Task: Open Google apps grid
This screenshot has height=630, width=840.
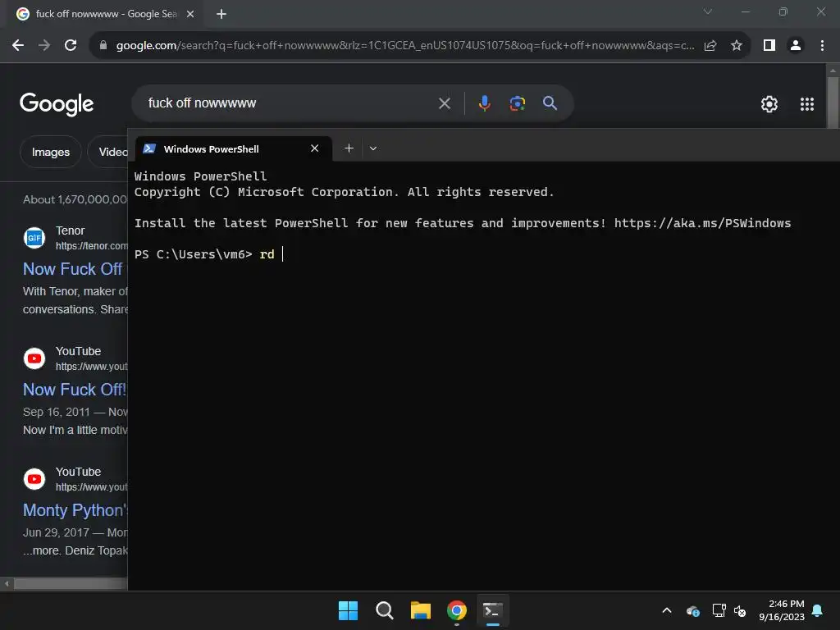Action: [x=807, y=104]
